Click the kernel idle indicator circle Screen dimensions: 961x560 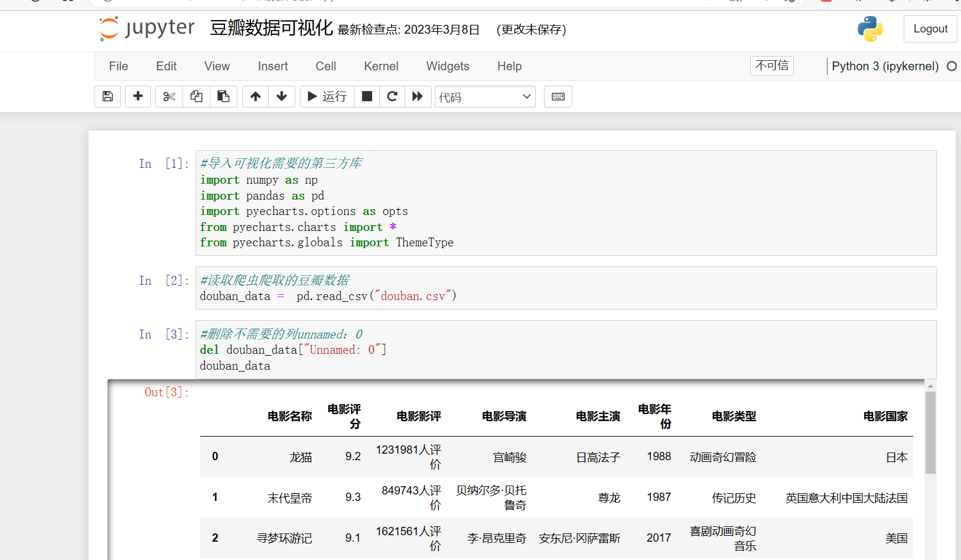pyautogui.click(x=952, y=66)
